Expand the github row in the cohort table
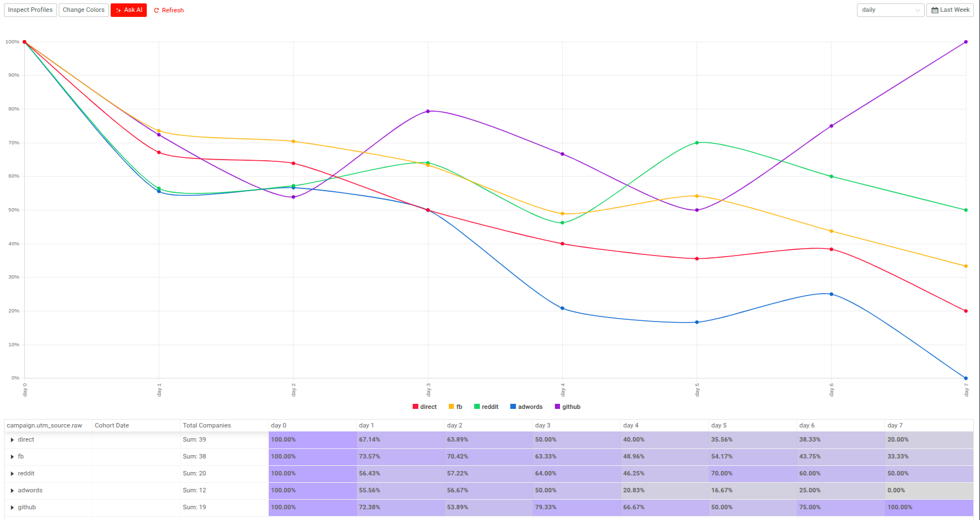Screen dimensions: 980x520 (12, 507)
